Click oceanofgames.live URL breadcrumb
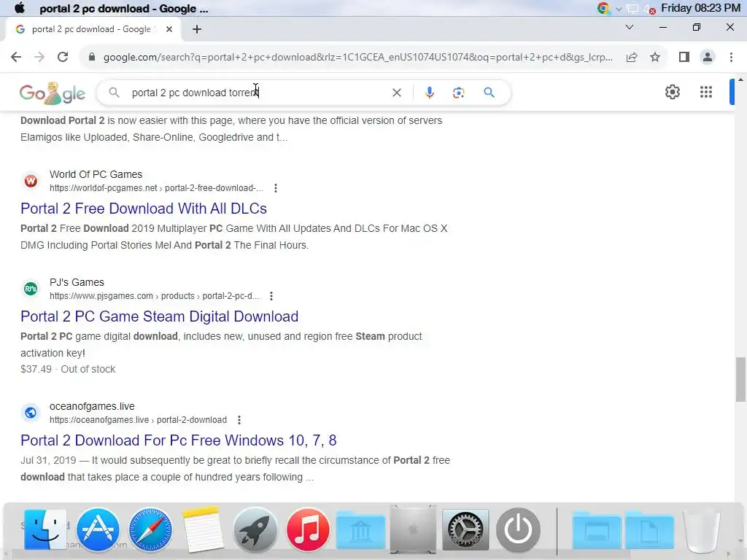The image size is (747, 560). (x=138, y=420)
